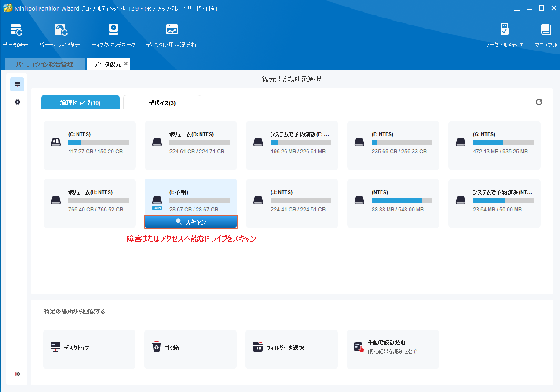
Task: Click the 117.27 GB / 150.20 GB text
Action: point(95,152)
